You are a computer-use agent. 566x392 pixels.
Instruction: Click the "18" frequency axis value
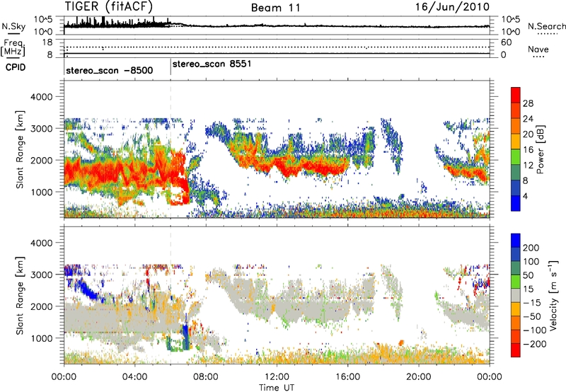[47, 42]
